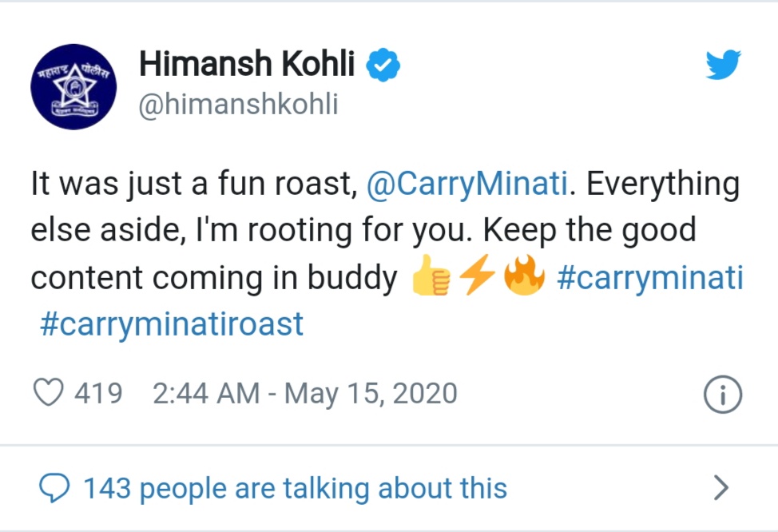Open the tweet info icon
This screenshot has height=532, width=778.
coord(722,395)
